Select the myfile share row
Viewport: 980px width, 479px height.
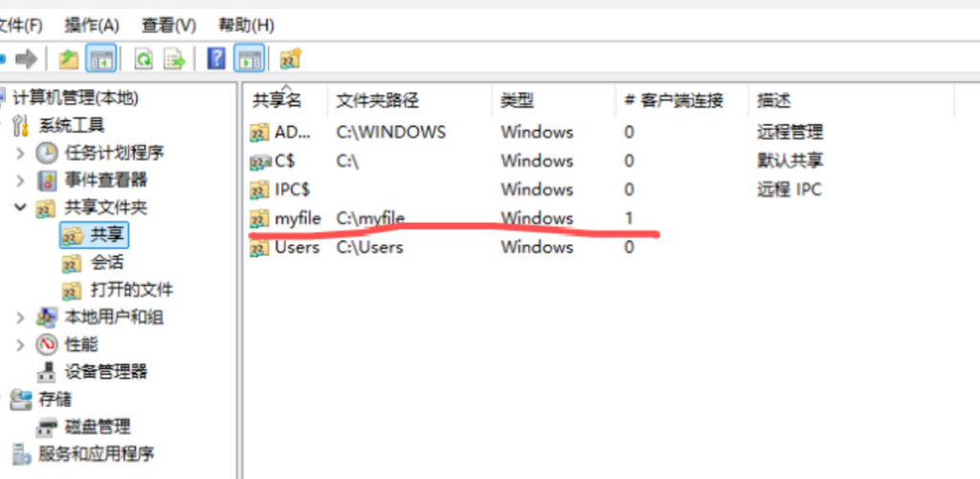point(297,218)
